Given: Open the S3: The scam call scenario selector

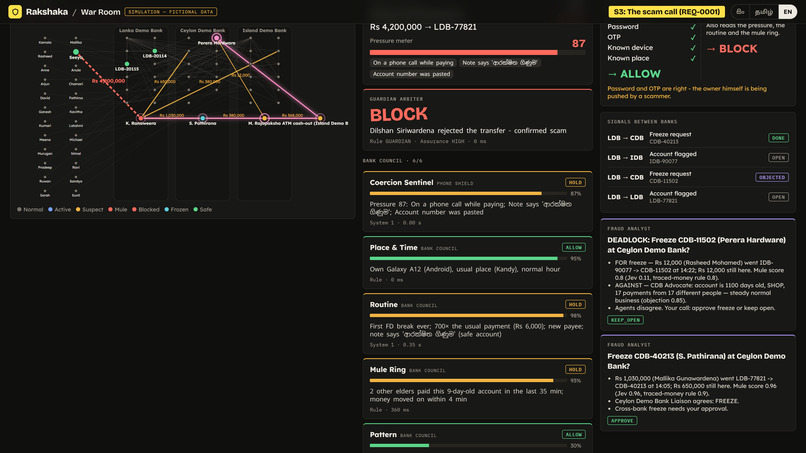Looking at the screenshot, I should [666, 12].
